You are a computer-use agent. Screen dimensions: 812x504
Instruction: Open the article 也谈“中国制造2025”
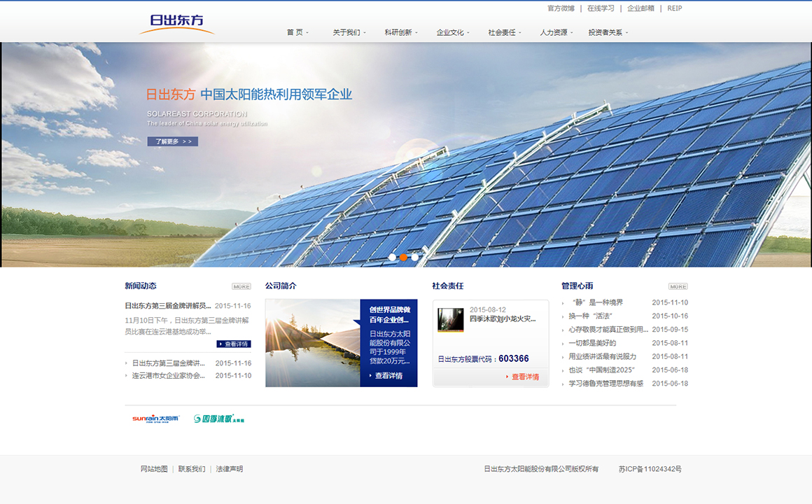coord(601,370)
